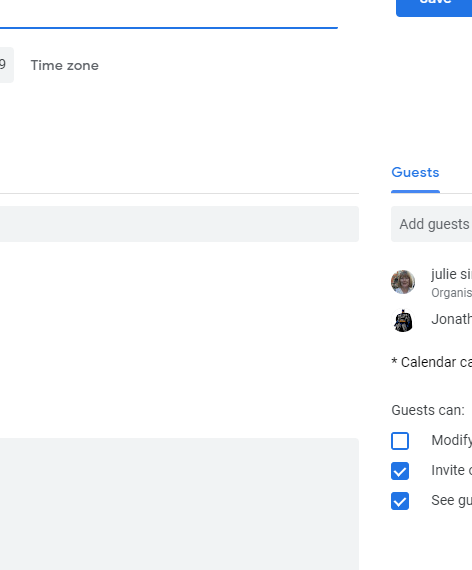Click the Calendar asterisk note text
This screenshot has height=570, width=472.
pos(432,362)
